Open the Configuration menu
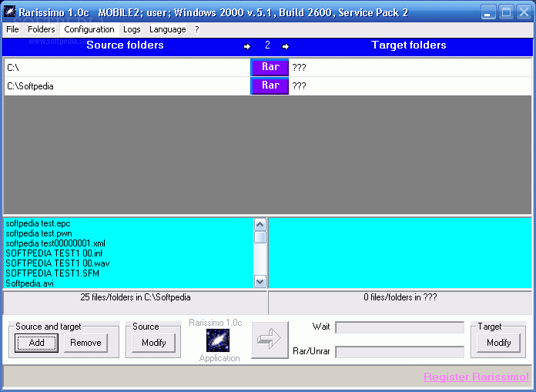Image resolution: width=536 pixels, height=392 pixels. pos(89,29)
